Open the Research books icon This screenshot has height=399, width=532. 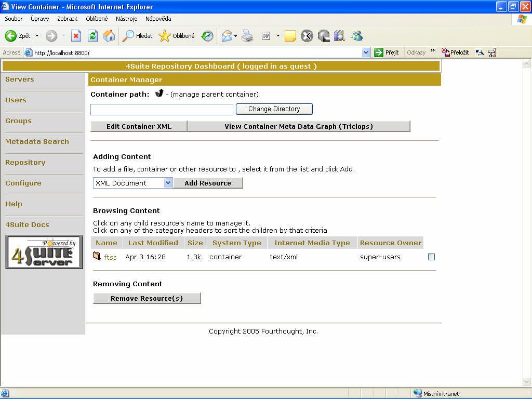339,36
